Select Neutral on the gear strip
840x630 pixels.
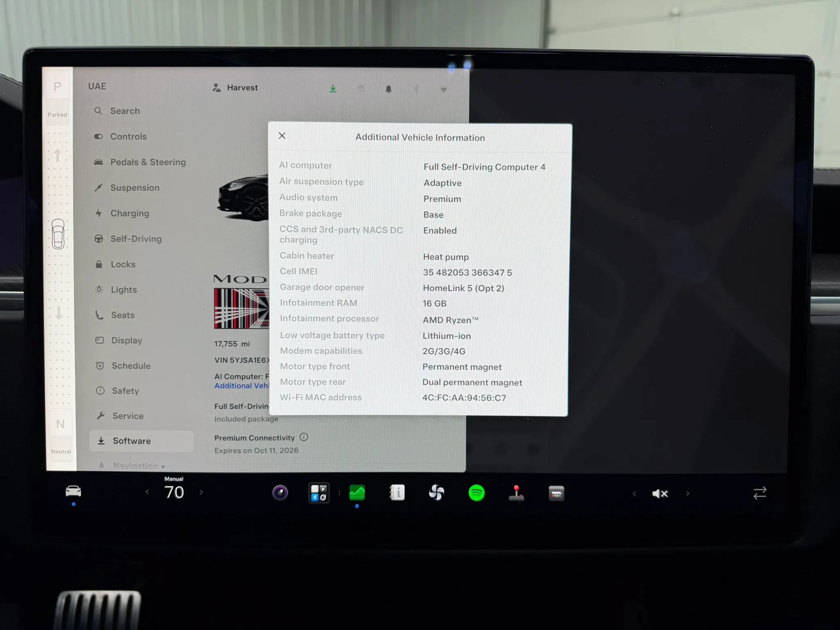pyautogui.click(x=60, y=425)
